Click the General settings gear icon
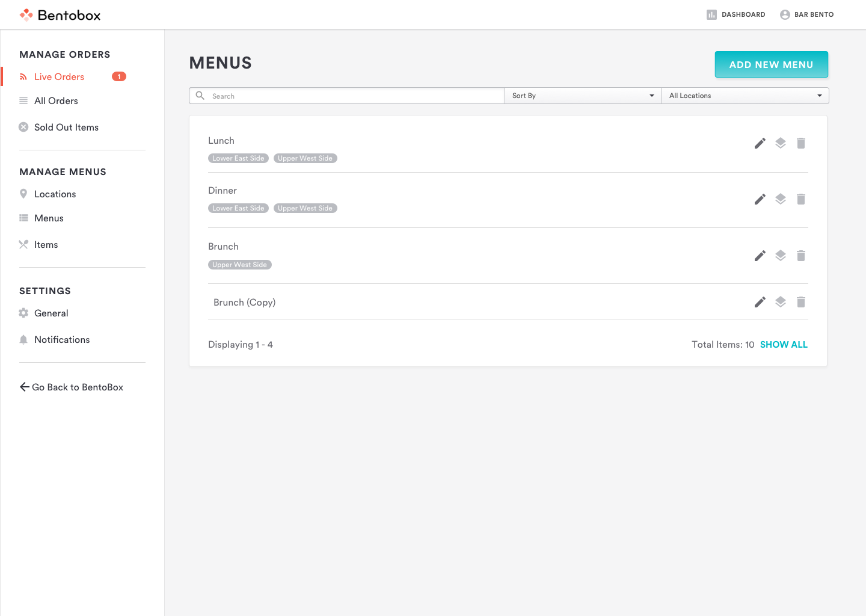The height and width of the screenshot is (616, 866). (23, 313)
